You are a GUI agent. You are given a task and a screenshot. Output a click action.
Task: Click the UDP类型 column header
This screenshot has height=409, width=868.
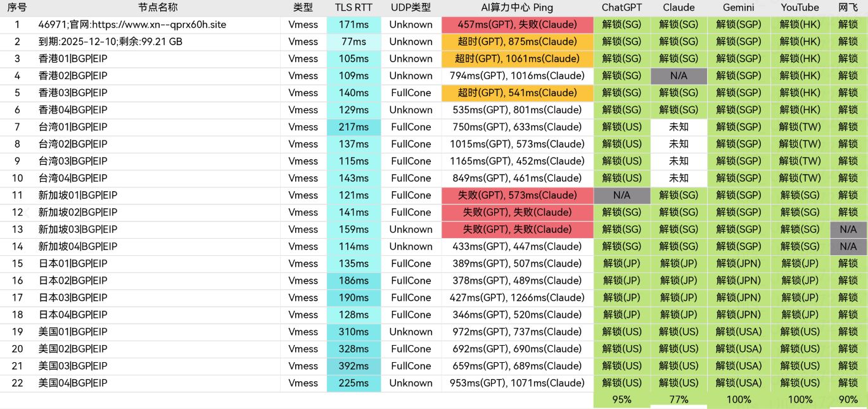(411, 8)
